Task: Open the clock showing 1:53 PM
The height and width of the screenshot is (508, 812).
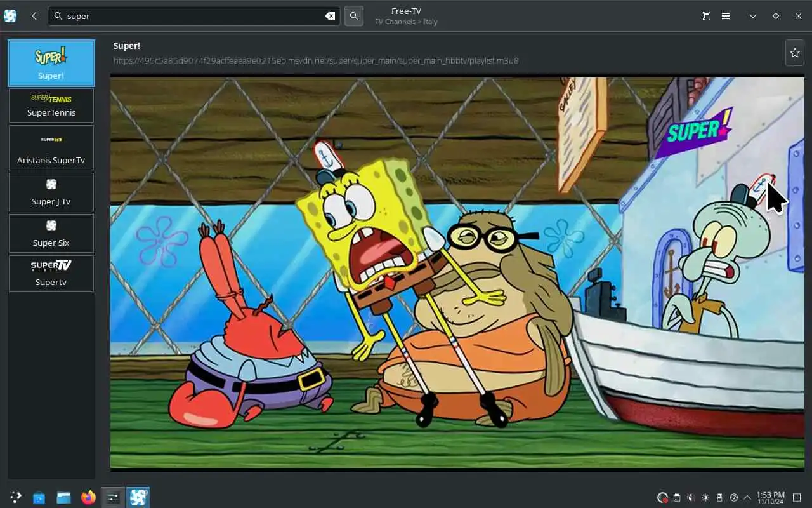Action: pyautogui.click(x=770, y=498)
